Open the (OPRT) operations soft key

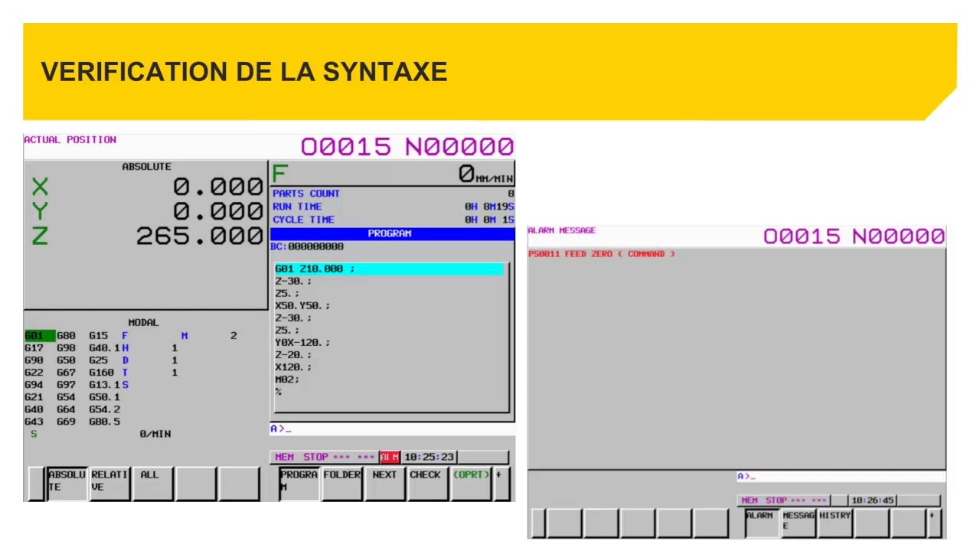click(x=471, y=484)
